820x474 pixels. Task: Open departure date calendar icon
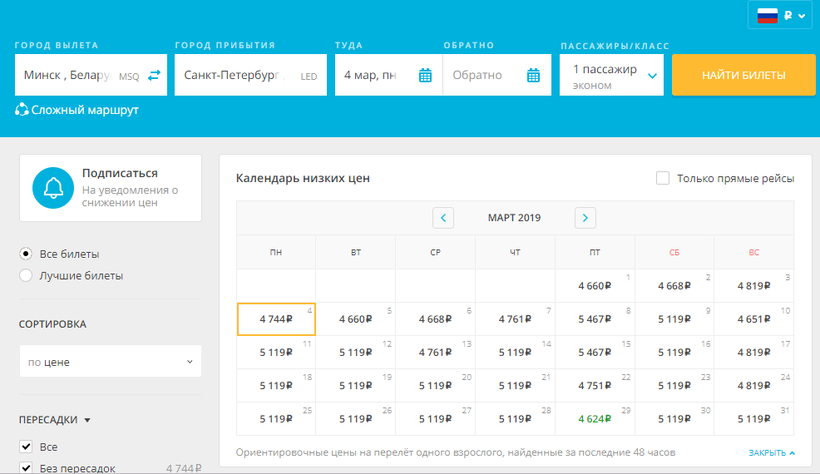(x=425, y=75)
